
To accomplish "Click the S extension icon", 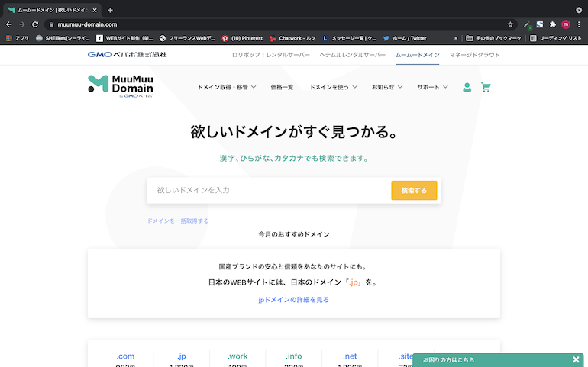I will pos(540,24).
